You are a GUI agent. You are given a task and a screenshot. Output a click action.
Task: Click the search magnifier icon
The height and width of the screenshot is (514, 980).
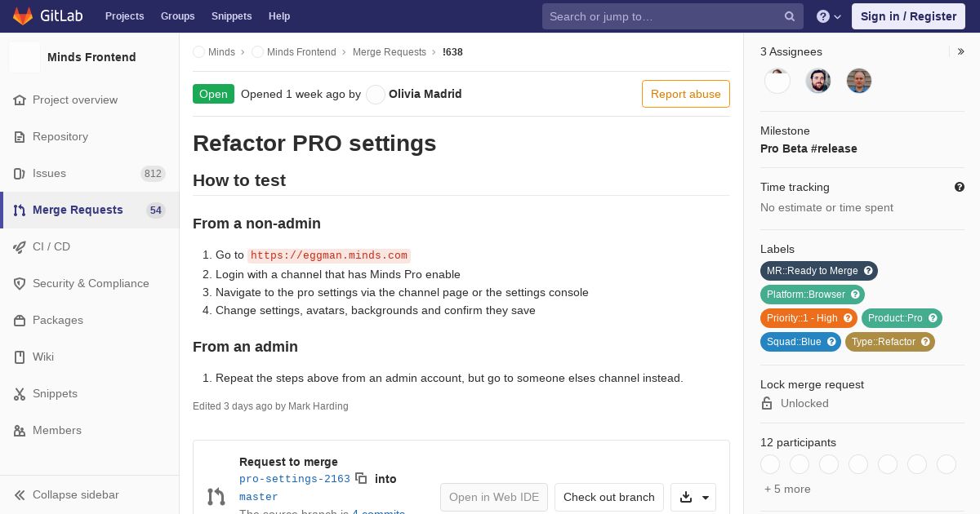pos(790,16)
